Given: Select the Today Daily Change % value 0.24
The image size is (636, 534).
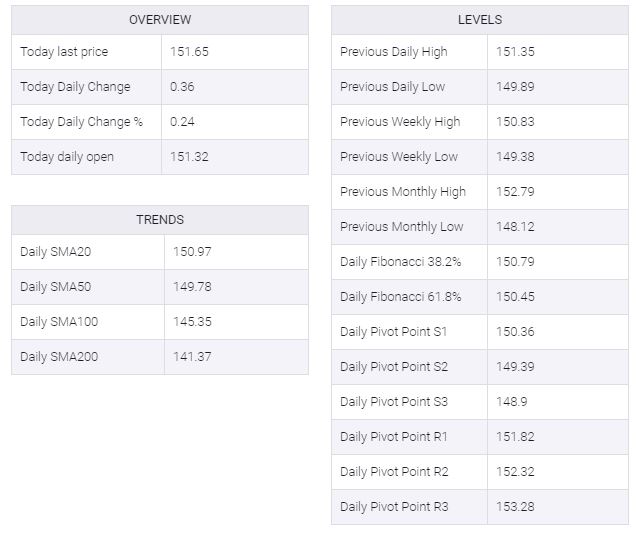Looking at the screenshot, I should pos(182,122).
